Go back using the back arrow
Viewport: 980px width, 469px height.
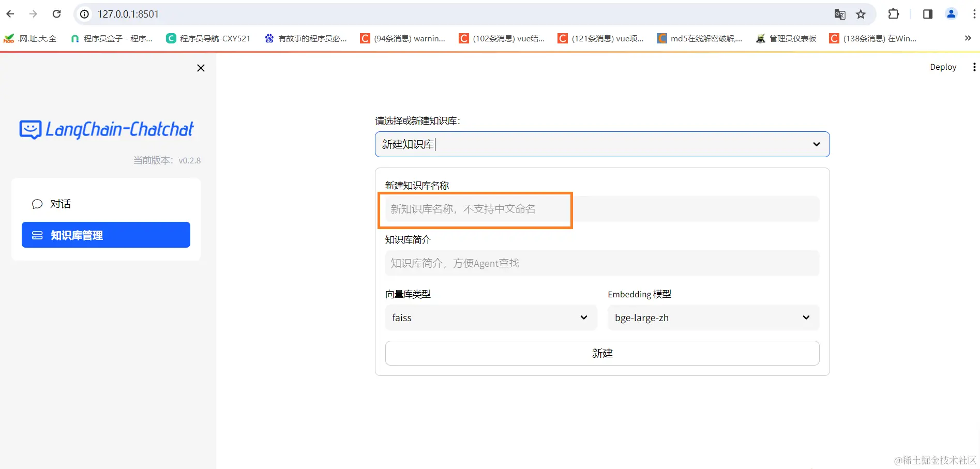coord(10,14)
